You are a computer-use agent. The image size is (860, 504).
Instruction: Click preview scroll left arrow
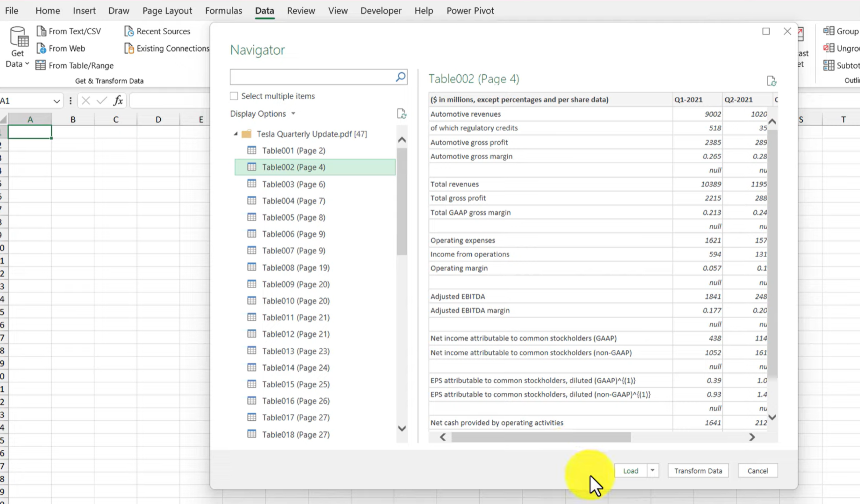tap(443, 437)
